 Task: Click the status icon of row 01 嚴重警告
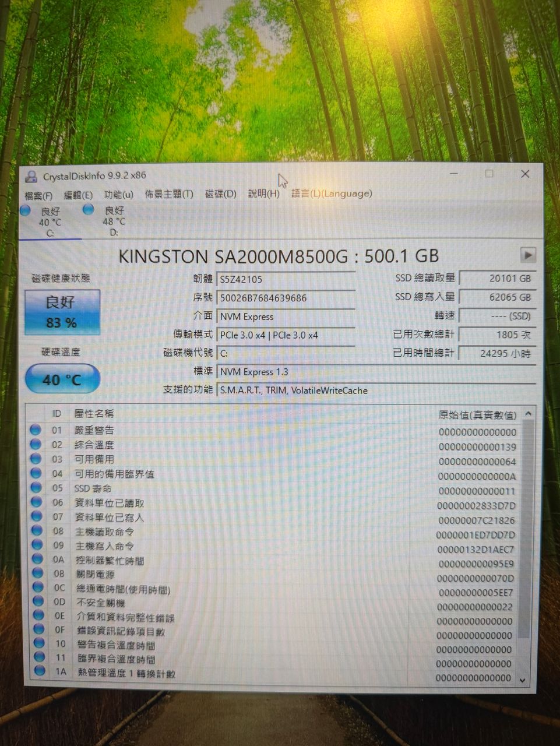36,430
